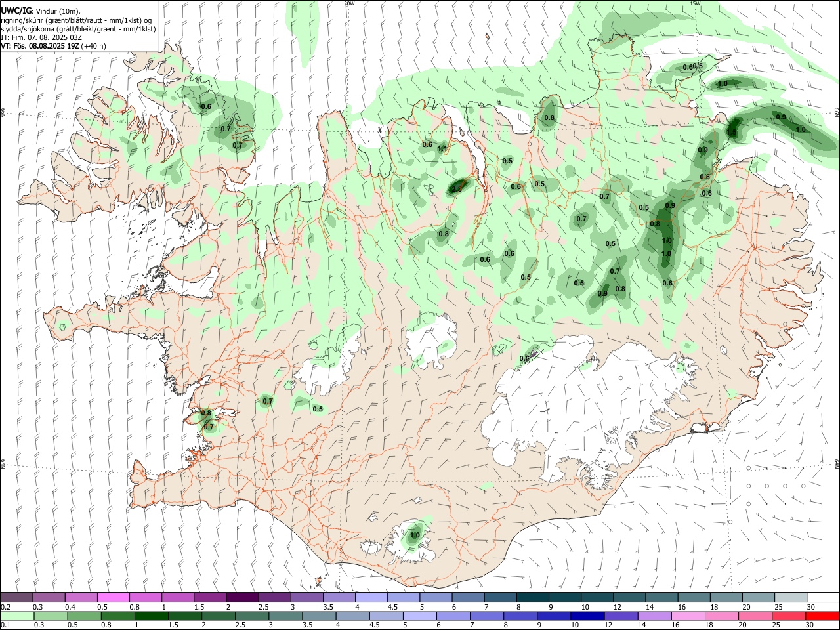Image resolution: width=840 pixels, height=630 pixels.
Task: Select the '0.2' label of the snow legend
Action: click(x=5, y=607)
